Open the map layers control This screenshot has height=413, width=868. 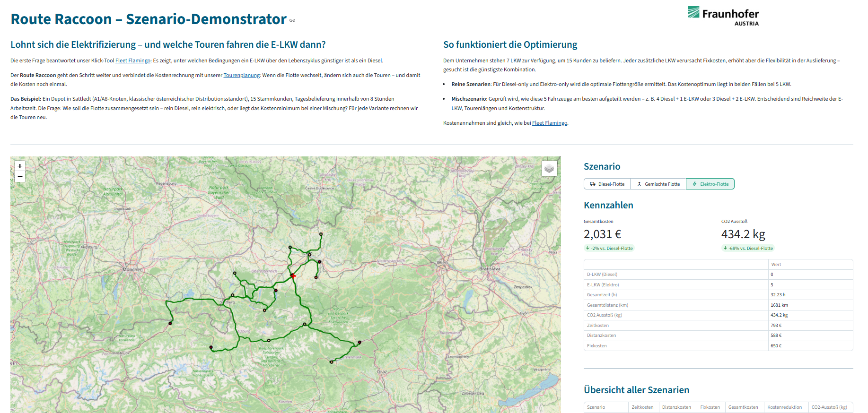tap(549, 168)
